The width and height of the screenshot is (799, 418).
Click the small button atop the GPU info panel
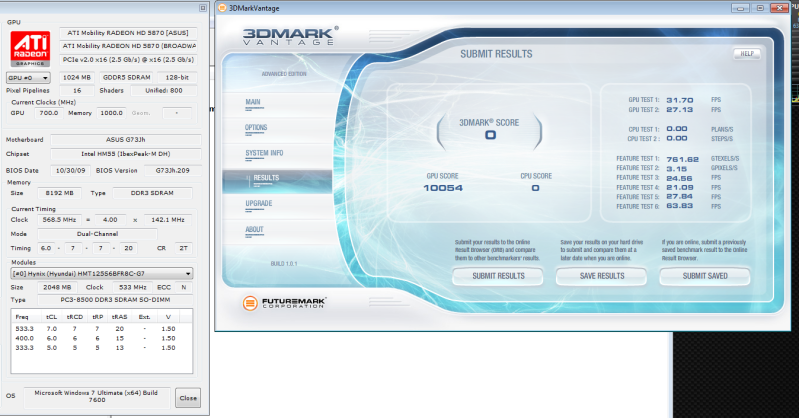click(x=203, y=8)
